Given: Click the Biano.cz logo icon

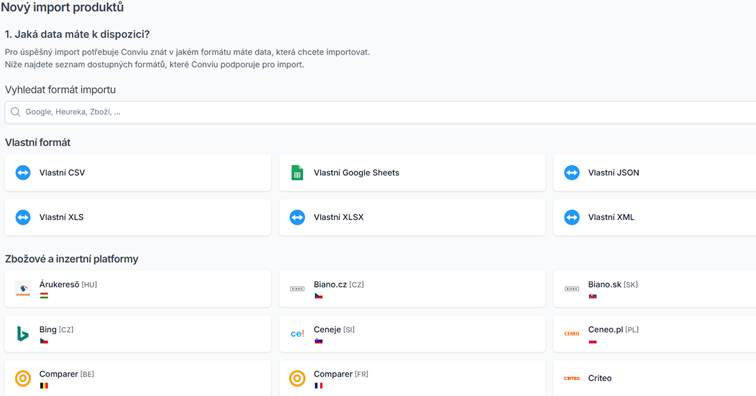Looking at the screenshot, I should (x=297, y=289).
